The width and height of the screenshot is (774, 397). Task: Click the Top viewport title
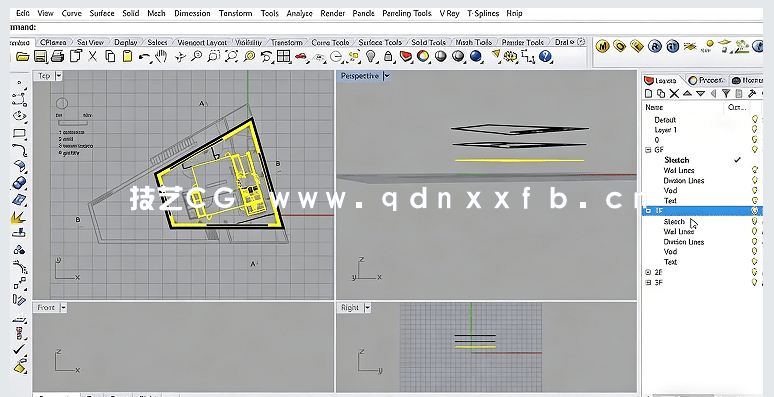pos(44,76)
